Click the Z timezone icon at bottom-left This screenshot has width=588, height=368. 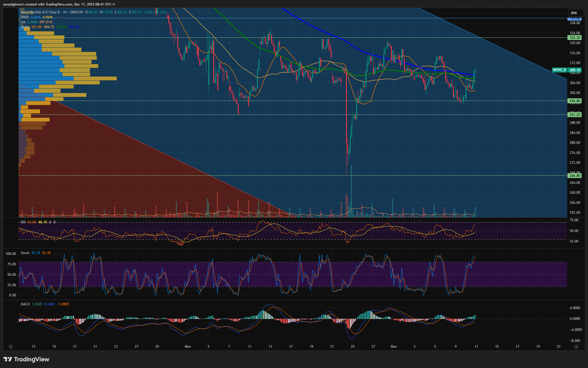[11, 347]
